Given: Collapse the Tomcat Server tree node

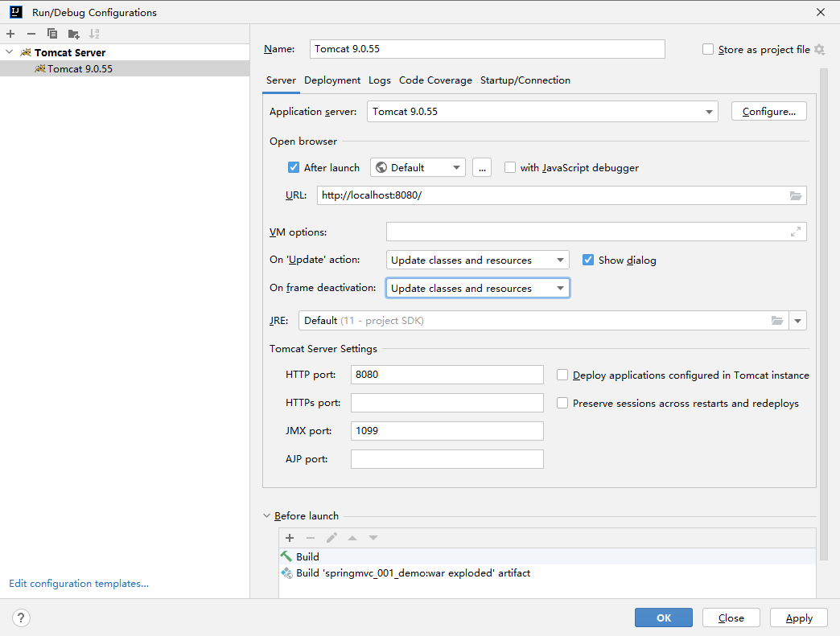Looking at the screenshot, I should tap(9, 52).
